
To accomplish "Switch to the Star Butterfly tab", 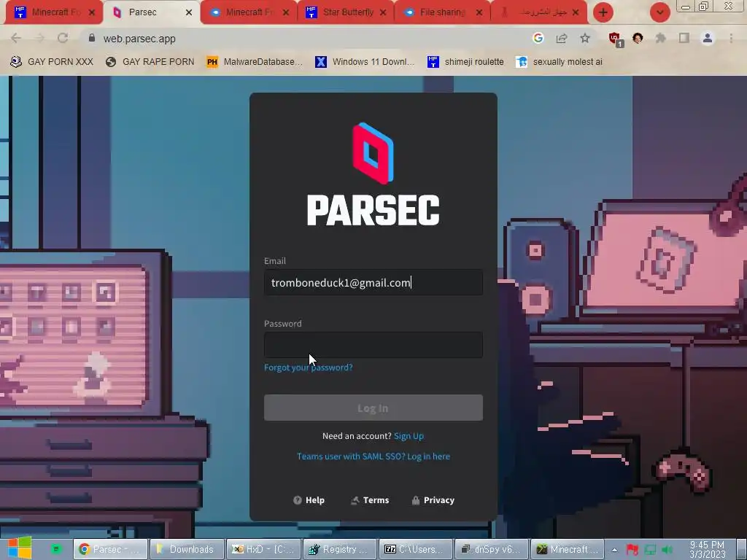I will 345,12.
